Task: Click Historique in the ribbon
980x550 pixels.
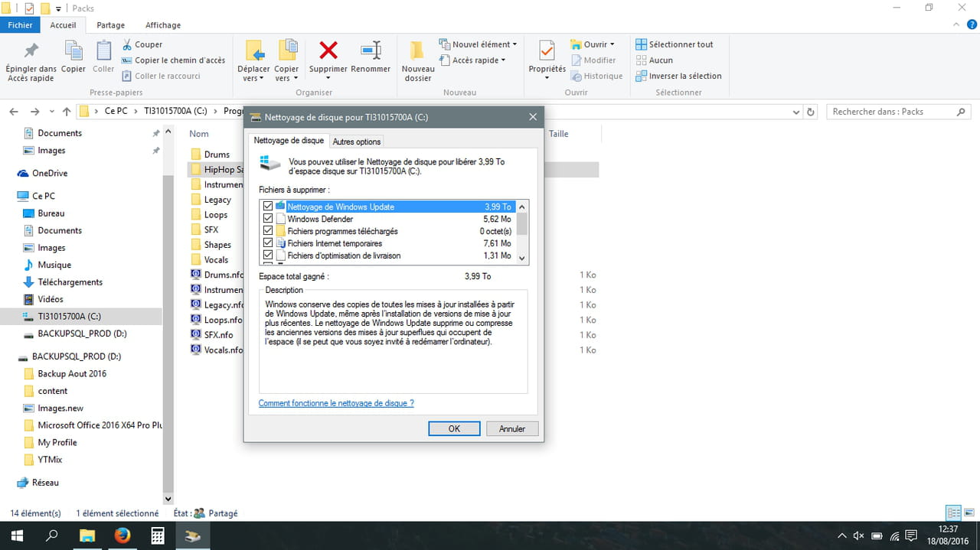Action: pos(596,76)
